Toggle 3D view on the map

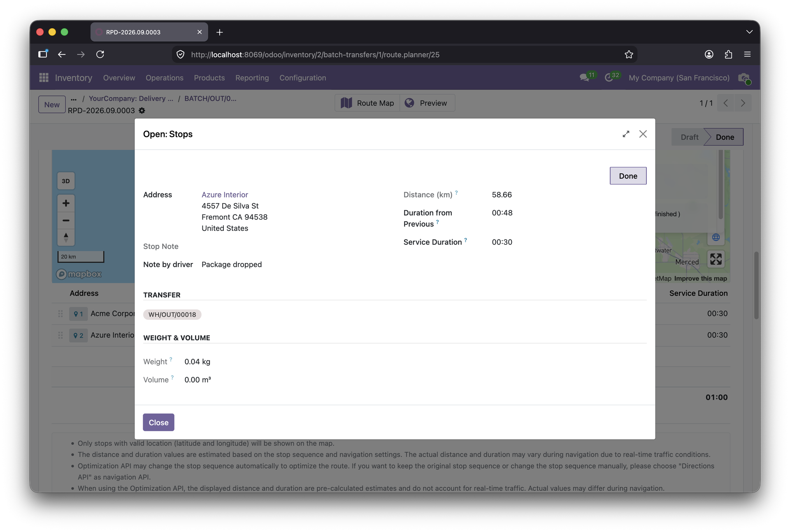point(66,181)
